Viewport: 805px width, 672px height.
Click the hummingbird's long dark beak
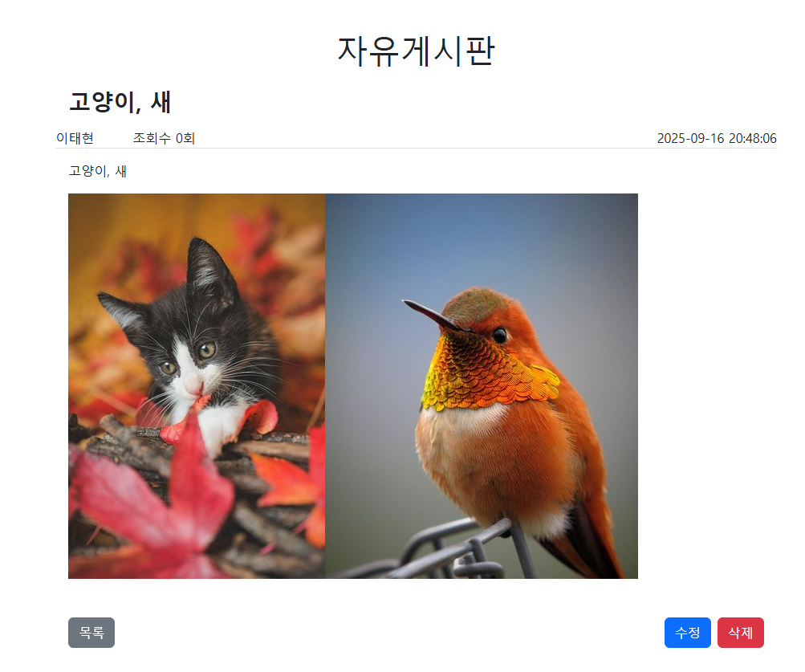point(433,315)
